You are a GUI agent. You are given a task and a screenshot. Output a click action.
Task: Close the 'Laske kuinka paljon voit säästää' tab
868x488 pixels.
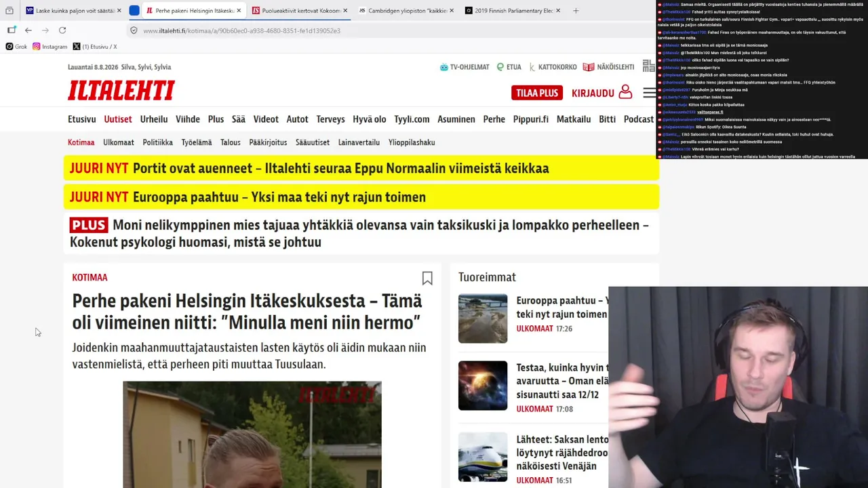tap(119, 11)
